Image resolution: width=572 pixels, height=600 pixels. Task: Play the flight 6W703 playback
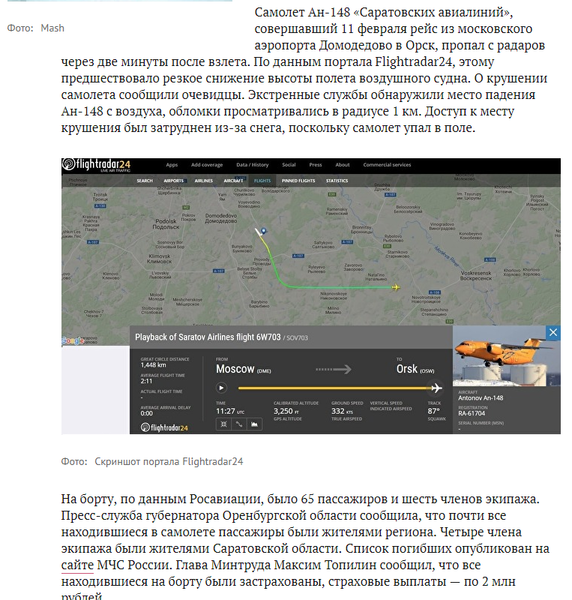click(x=221, y=388)
